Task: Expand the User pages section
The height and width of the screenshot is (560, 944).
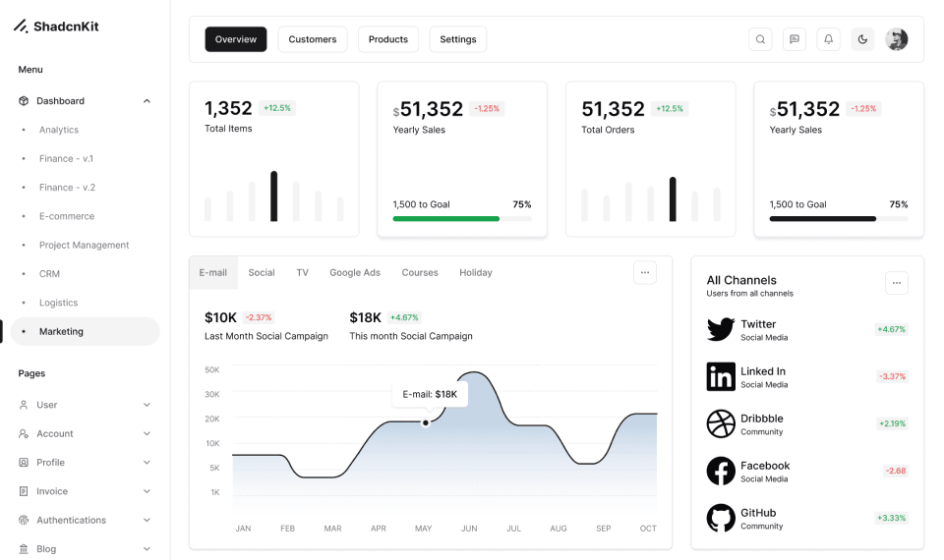Action: 147,405
